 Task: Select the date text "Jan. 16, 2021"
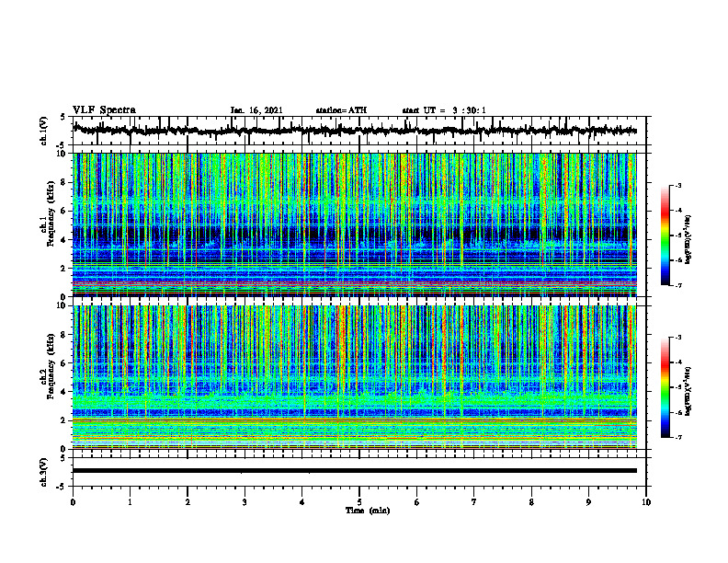[x=256, y=110]
